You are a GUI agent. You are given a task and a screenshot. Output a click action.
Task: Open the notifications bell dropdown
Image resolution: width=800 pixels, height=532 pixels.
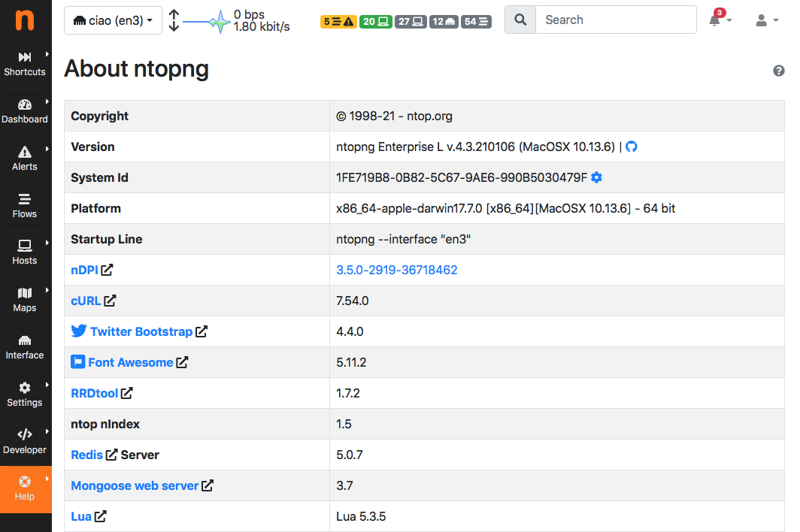[720, 20]
